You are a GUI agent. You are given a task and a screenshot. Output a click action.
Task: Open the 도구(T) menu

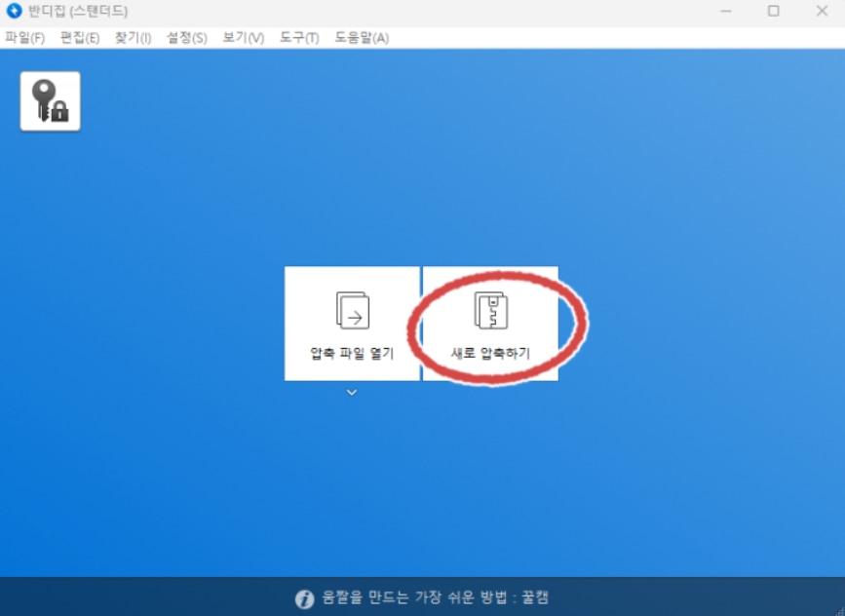(299, 38)
